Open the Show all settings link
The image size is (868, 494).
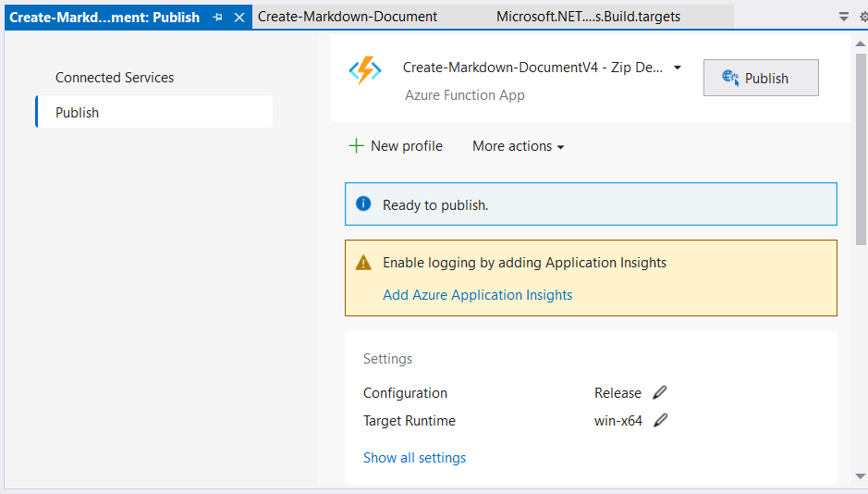(415, 458)
